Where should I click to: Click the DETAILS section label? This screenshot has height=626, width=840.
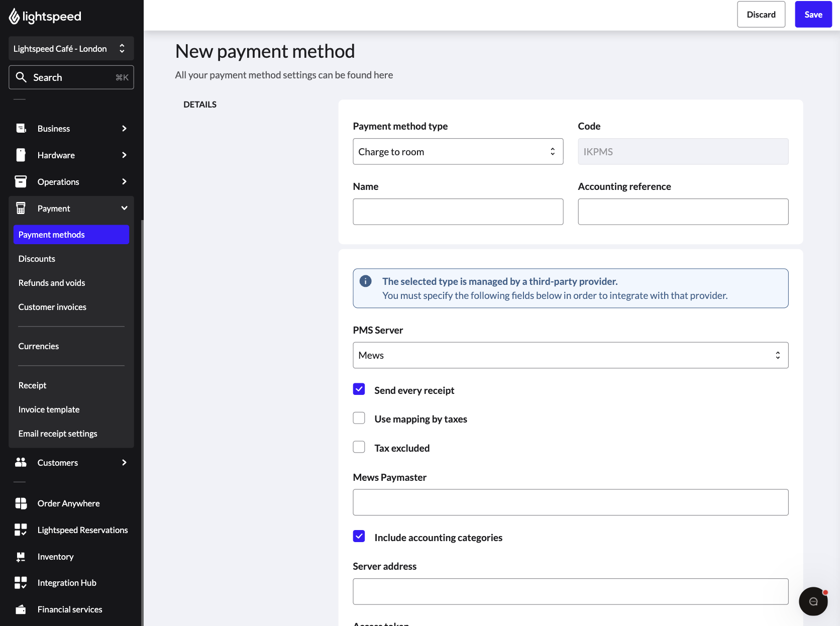[200, 104]
